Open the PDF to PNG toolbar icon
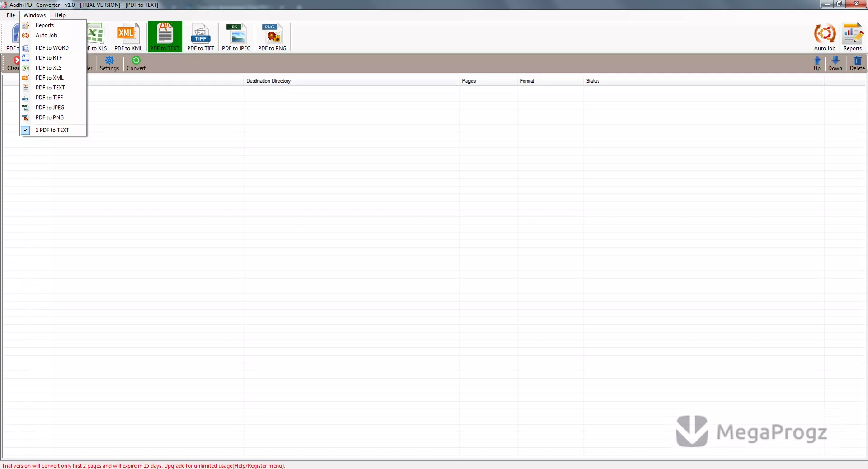 272,37
